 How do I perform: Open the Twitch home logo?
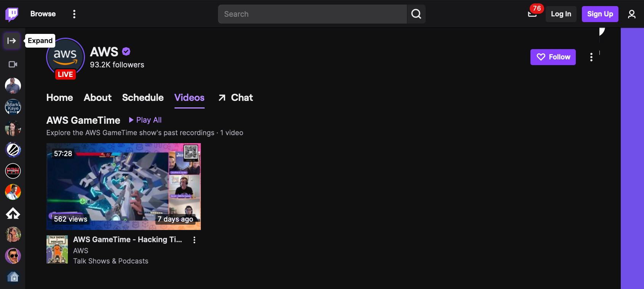tap(12, 14)
